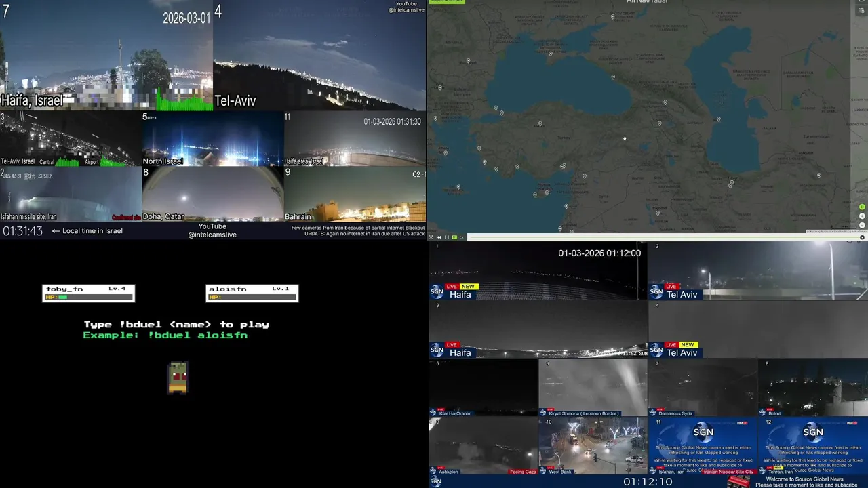Image resolution: width=868 pixels, height=488 pixels.
Task: Open SGN Haifa camera 3 feed
Action: (538, 329)
